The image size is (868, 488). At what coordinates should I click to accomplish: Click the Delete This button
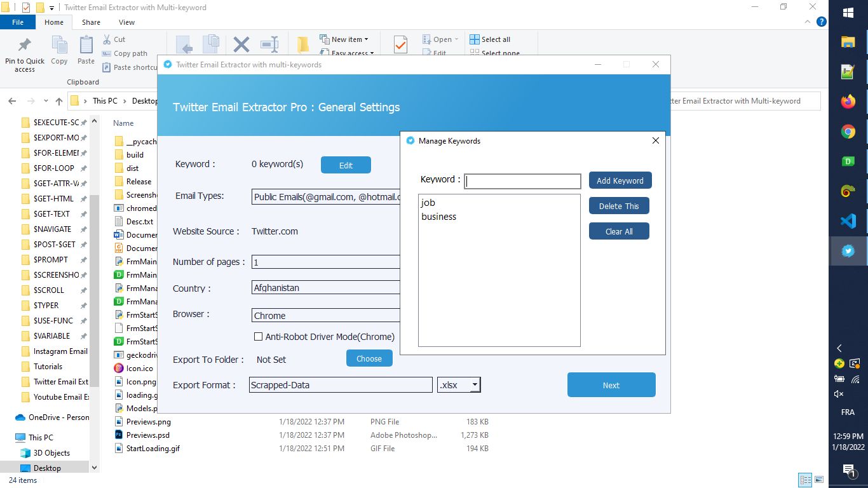pos(619,206)
